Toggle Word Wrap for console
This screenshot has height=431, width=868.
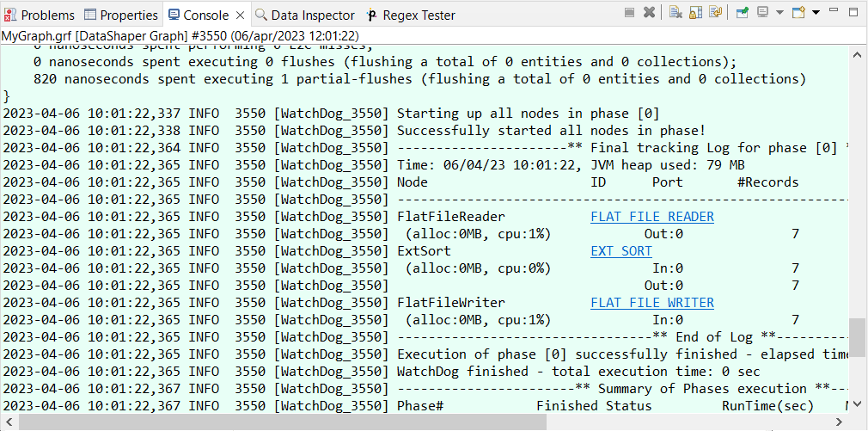click(713, 13)
